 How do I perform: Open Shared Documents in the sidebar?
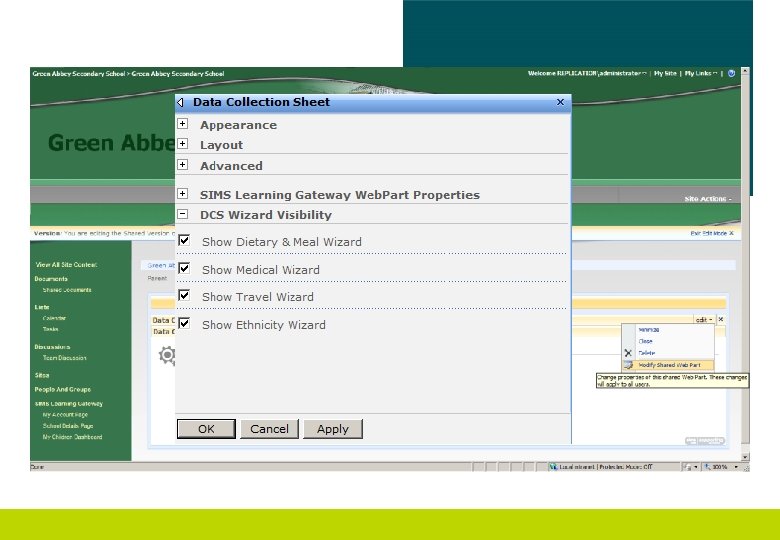67,290
